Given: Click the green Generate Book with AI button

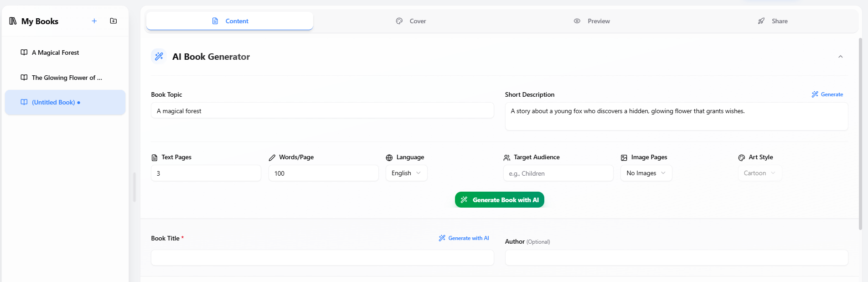Looking at the screenshot, I should [x=499, y=200].
